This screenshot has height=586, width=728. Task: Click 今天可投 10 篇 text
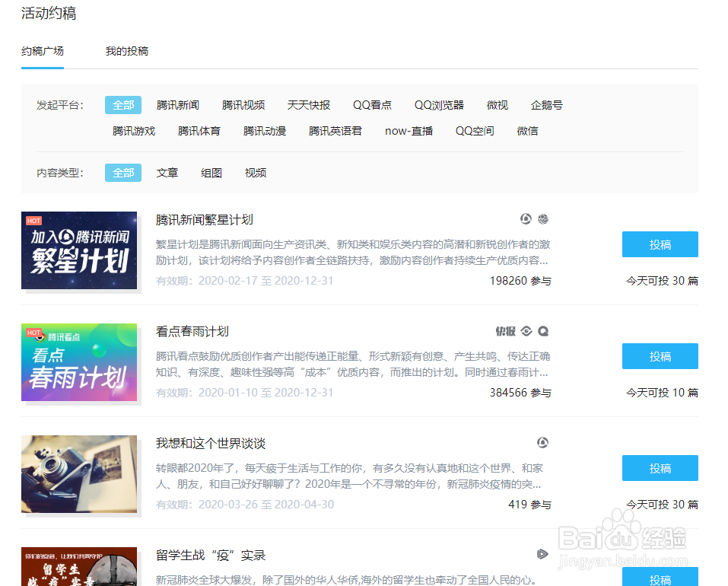[x=662, y=393]
